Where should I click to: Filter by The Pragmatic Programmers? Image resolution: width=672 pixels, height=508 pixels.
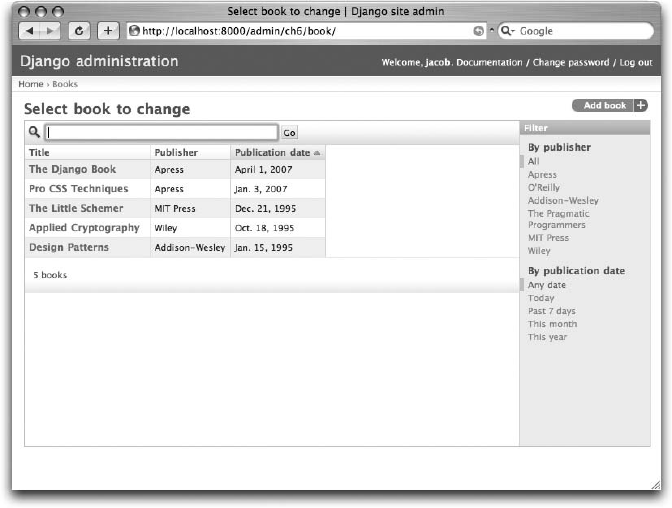(x=558, y=219)
